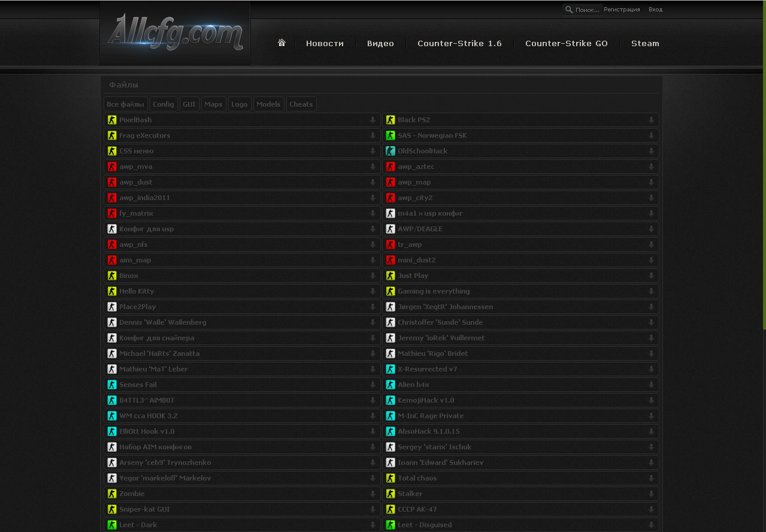
Task: Click the Вход login link
Action: click(x=655, y=10)
